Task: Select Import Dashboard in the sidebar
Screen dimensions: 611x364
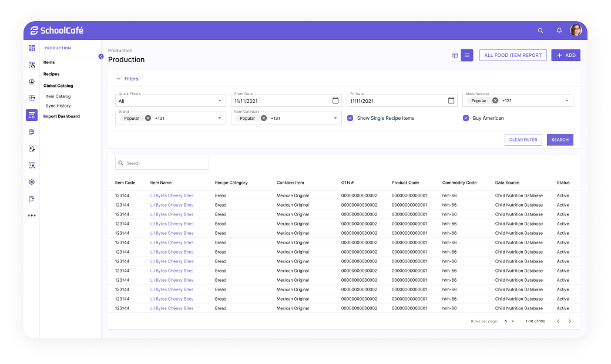Action: click(x=62, y=116)
